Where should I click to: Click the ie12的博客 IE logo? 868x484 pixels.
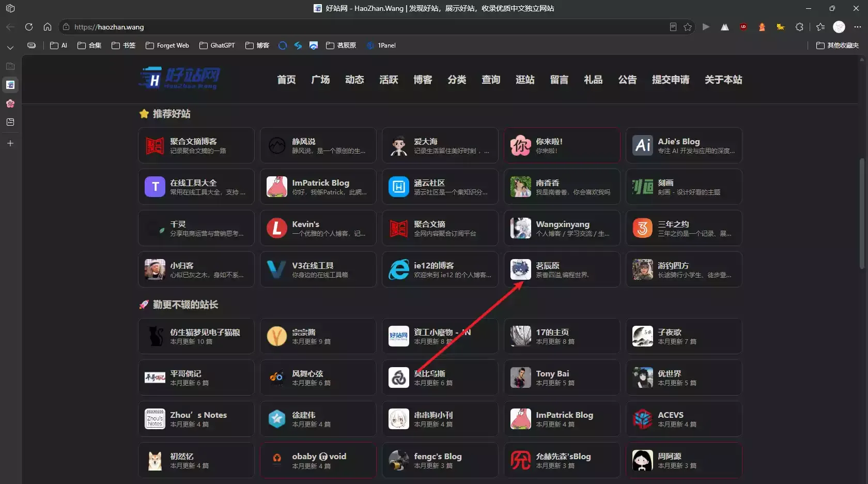coord(399,269)
